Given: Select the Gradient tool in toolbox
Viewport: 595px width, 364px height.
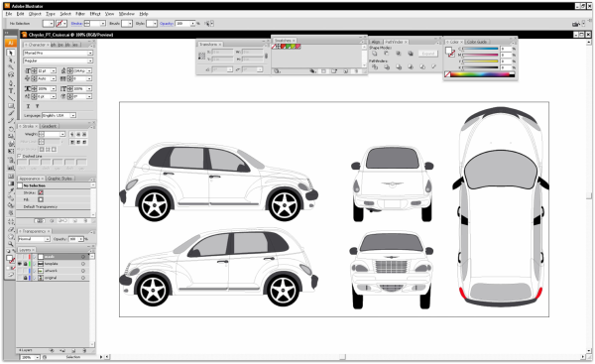Looking at the screenshot, I should tap(11, 183).
